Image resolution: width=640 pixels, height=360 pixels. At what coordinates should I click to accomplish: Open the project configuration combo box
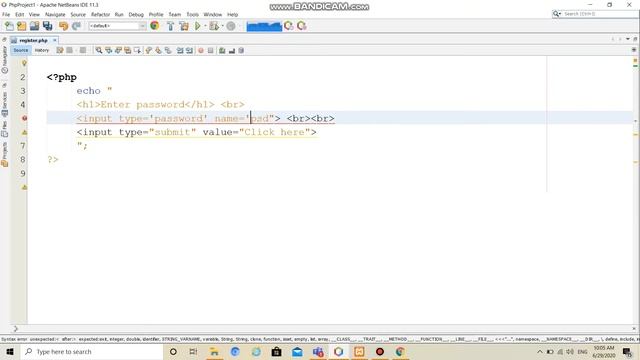117,26
